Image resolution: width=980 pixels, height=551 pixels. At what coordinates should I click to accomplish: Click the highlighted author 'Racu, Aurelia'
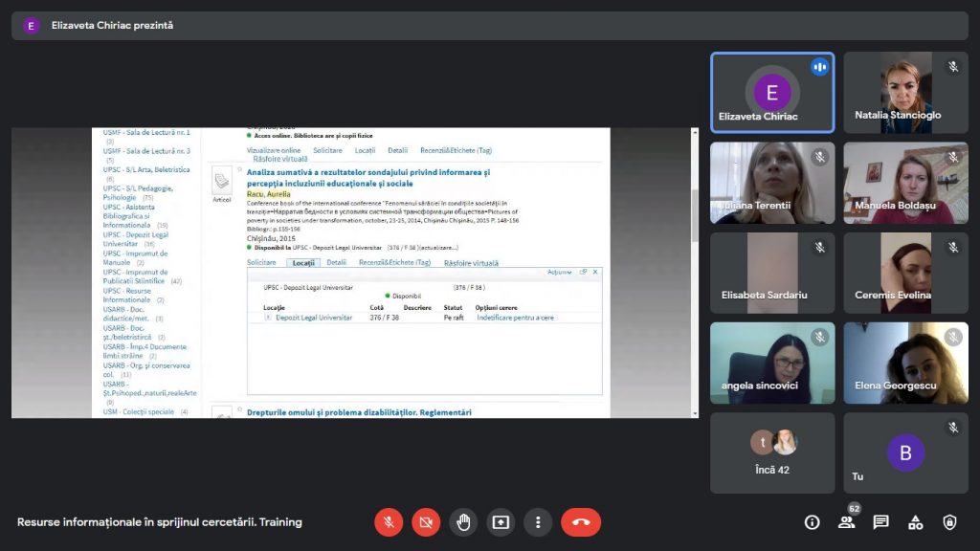(x=269, y=194)
